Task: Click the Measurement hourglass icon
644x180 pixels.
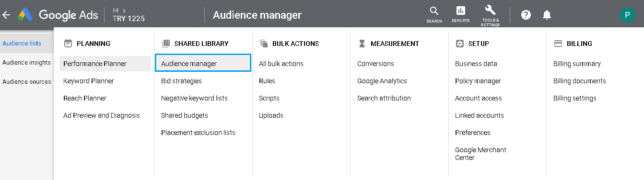Action: pos(362,44)
